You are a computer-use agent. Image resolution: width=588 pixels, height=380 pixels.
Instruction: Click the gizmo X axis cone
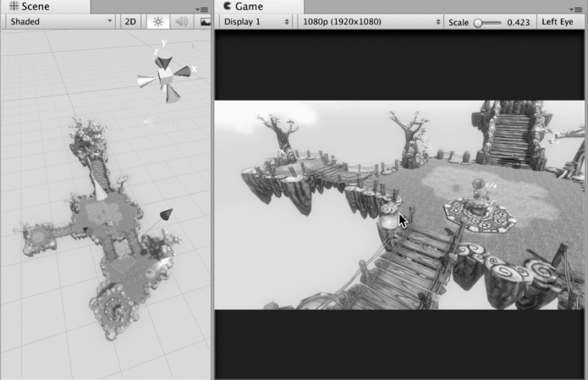(x=182, y=71)
